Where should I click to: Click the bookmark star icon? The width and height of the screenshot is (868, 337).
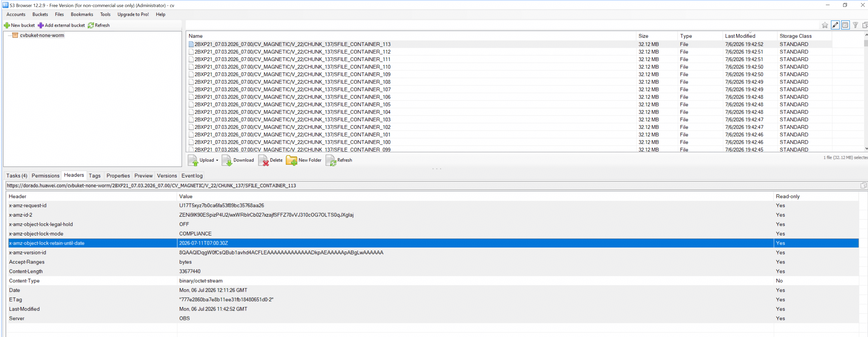click(825, 25)
